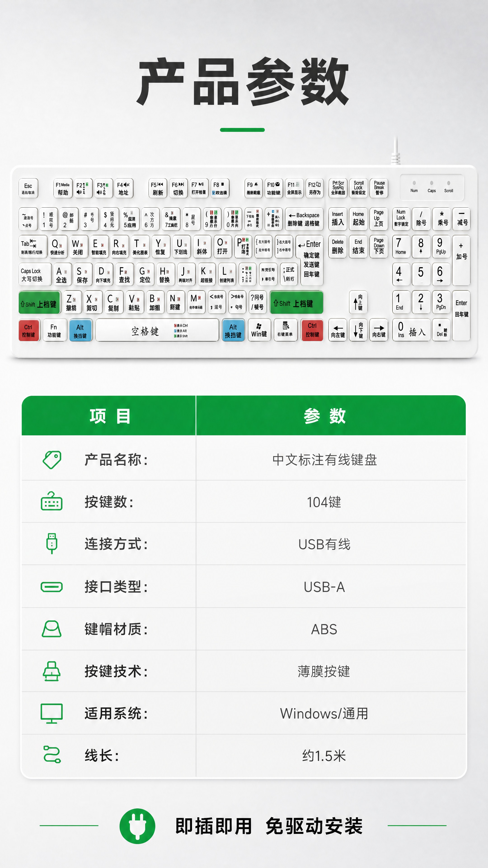Click the monitor icon beside 适用系统
Image resolution: width=488 pixels, height=868 pixels.
tap(52, 713)
